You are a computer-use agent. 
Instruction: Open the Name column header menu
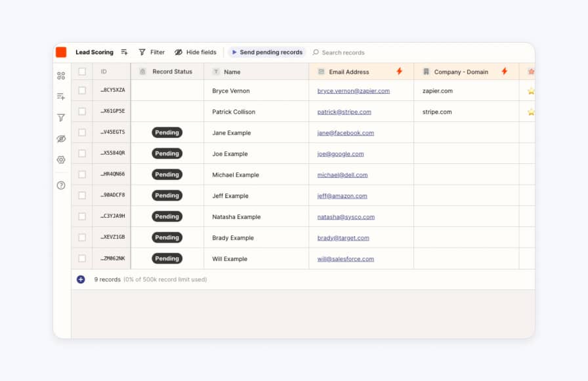232,71
